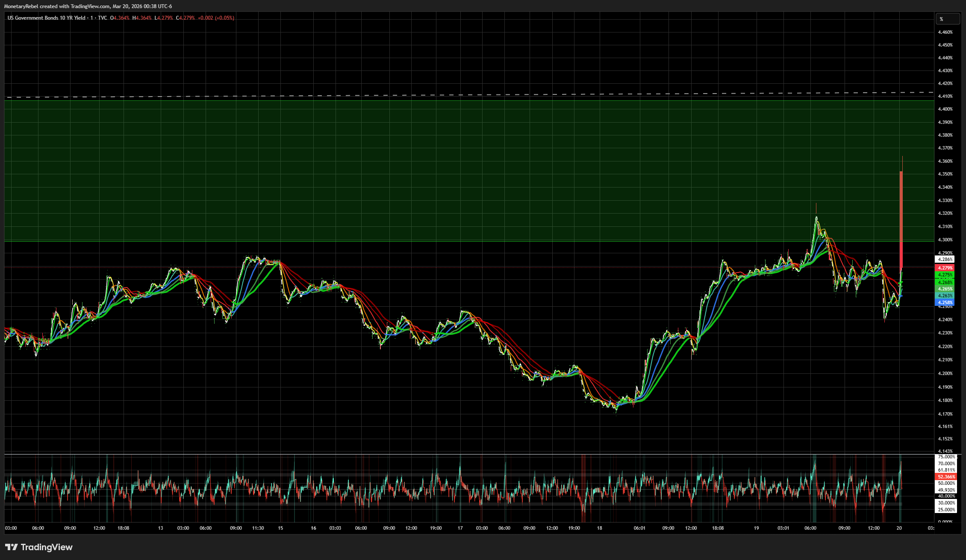This screenshot has width=966, height=560.
Task: Click the 61.811% oscillator scale label
Action: click(x=946, y=470)
